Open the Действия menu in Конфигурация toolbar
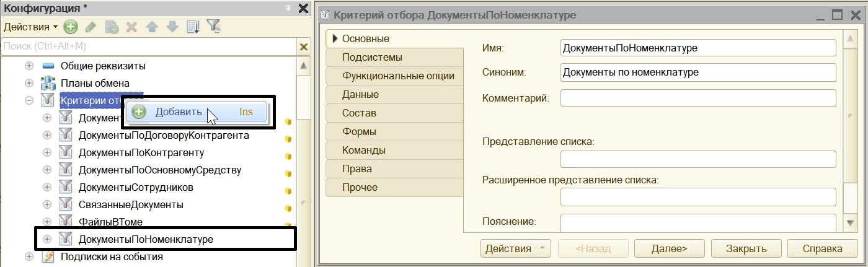Image resolution: width=868 pixels, height=267 pixels. click(30, 27)
